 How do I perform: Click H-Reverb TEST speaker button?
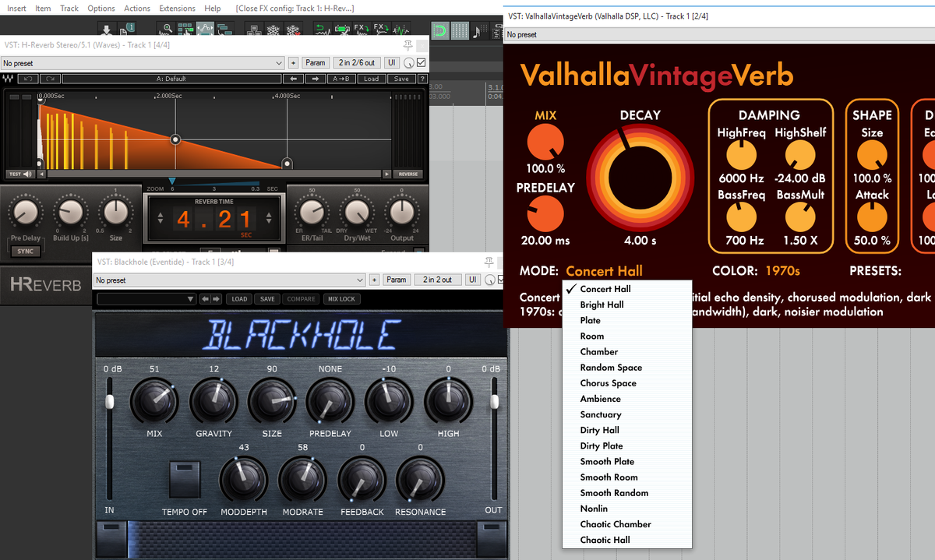[x=22, y=174]
